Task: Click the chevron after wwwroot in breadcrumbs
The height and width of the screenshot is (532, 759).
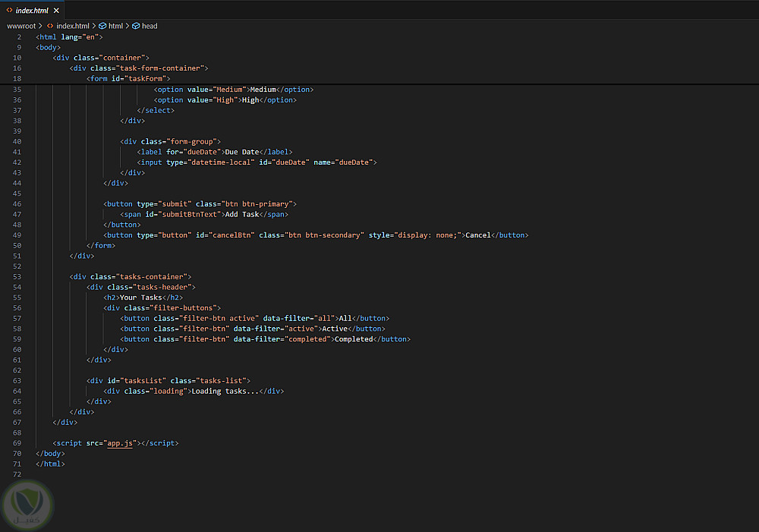Action: click(39, 26)
